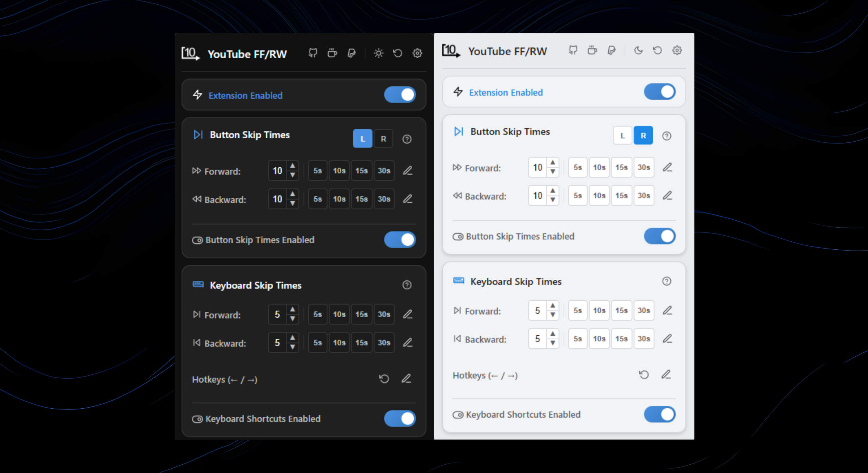Set button Forward to 30s in dark panel

[384, 171]
